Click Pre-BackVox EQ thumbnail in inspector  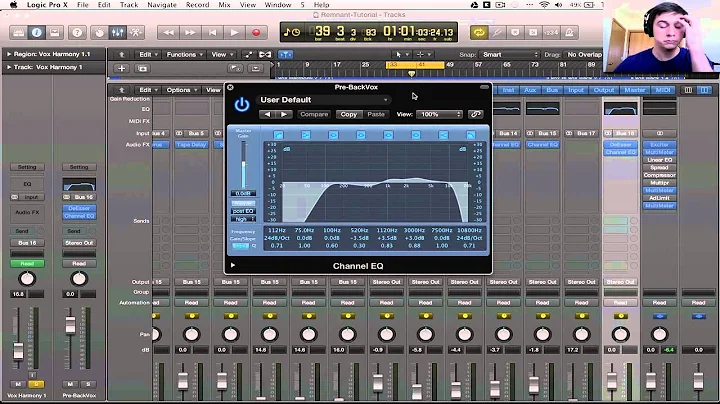[x=79, y=185]
